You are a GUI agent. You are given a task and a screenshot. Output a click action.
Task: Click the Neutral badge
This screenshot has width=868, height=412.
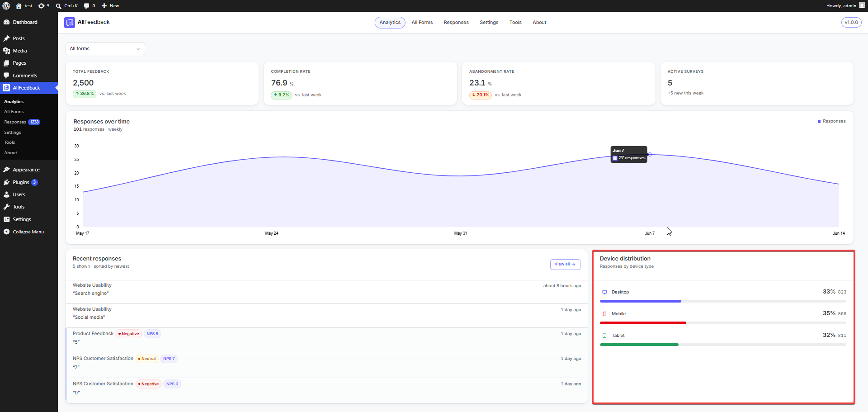pyautogui.click(x=147, y=359)
